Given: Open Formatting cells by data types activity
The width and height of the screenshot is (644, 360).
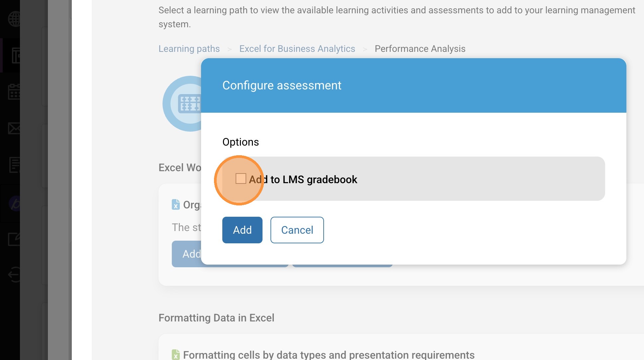Looking at the screenshot, I should pyautogui.click(x=329, y=355).
